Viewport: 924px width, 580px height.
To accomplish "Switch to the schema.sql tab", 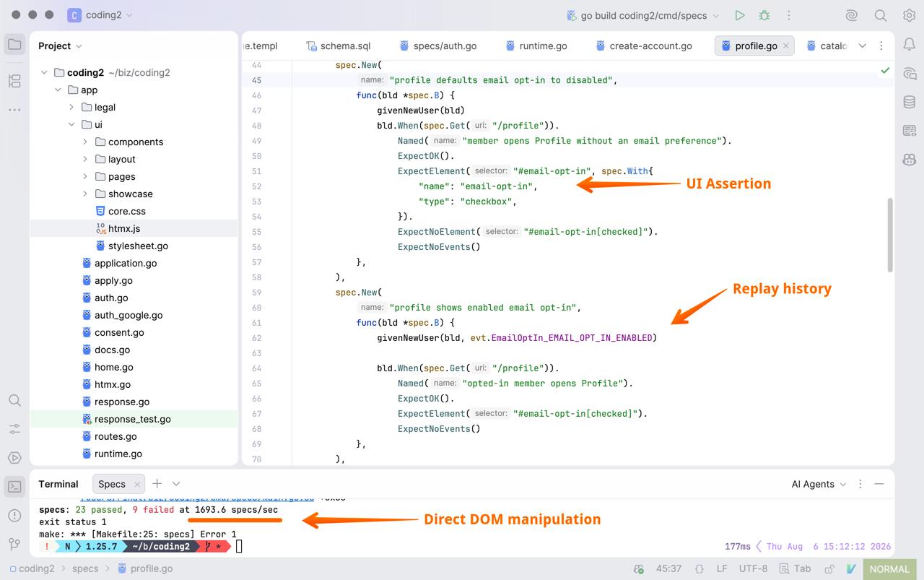I will 338,46.
